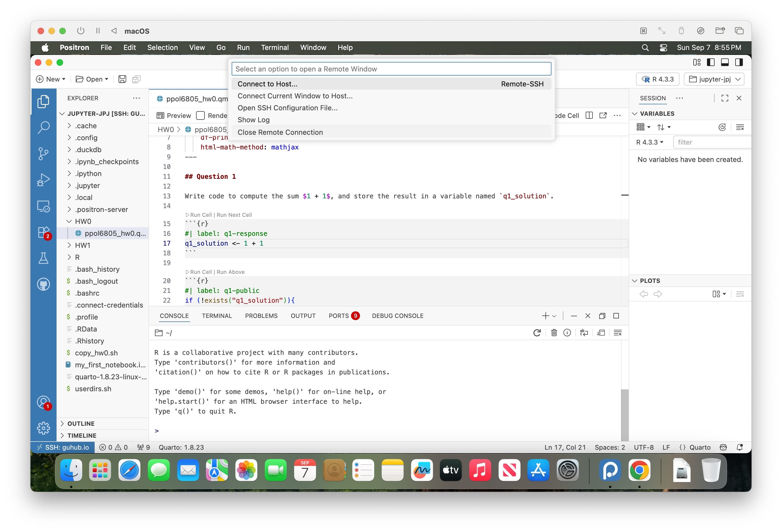Open the GitHub view in activity bar
Image resolution: width=782 pixels, height=532 pixels.
(x=43, y=284)
